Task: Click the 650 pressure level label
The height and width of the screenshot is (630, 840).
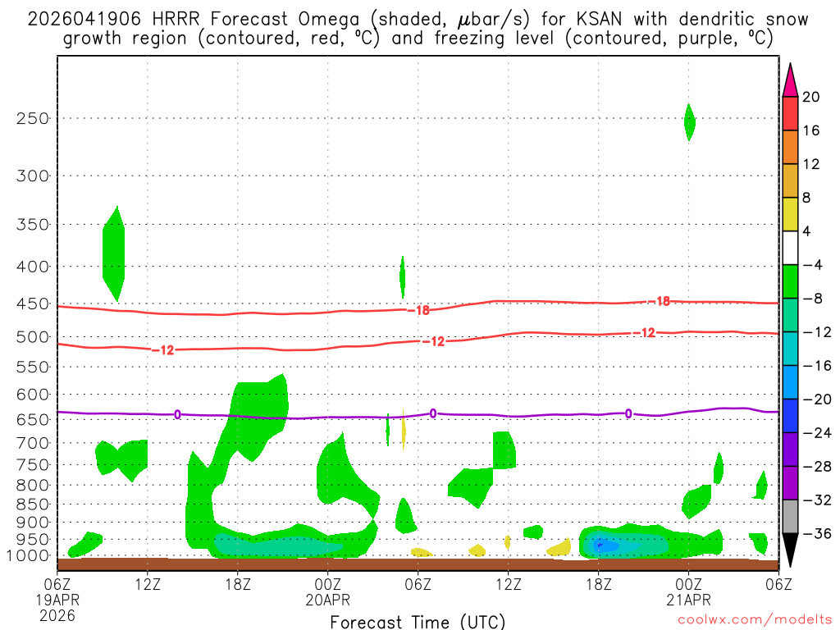Action: (x=33, y=419)
